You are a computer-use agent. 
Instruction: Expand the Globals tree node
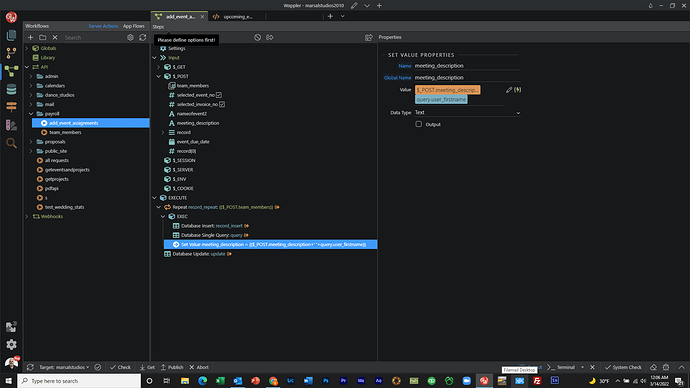27,48
